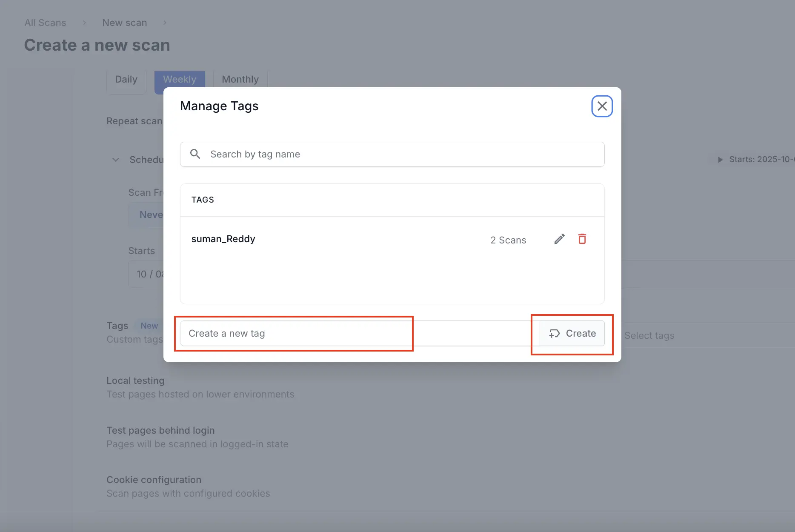Click the 2 Scans count
Viewport: 795px width, 532px height.
508,240
